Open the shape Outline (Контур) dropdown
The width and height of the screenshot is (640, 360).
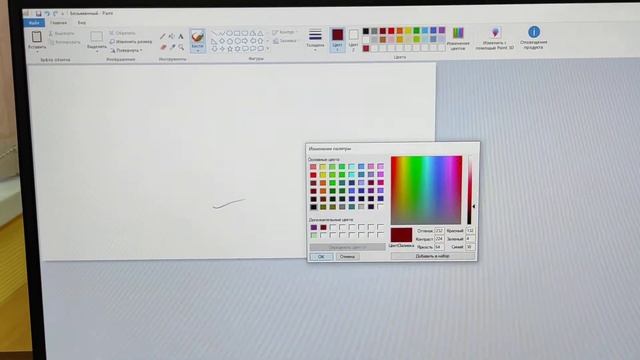pos(285,32)
